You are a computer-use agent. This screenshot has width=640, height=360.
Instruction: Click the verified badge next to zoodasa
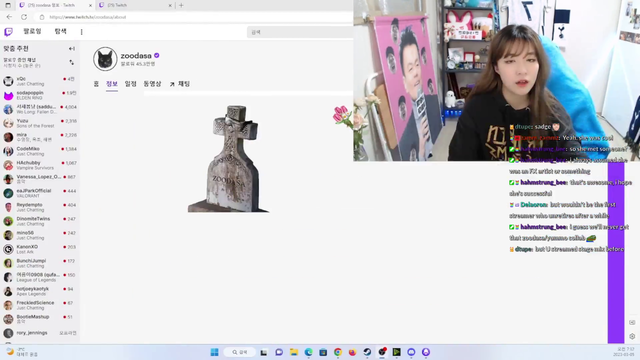(157, 56)
